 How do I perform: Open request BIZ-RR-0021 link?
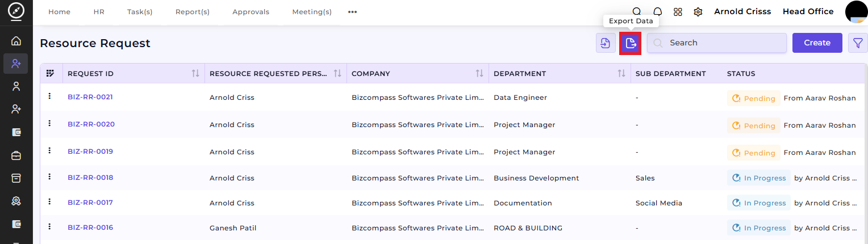pyautogui.click(x=90, y=97)
